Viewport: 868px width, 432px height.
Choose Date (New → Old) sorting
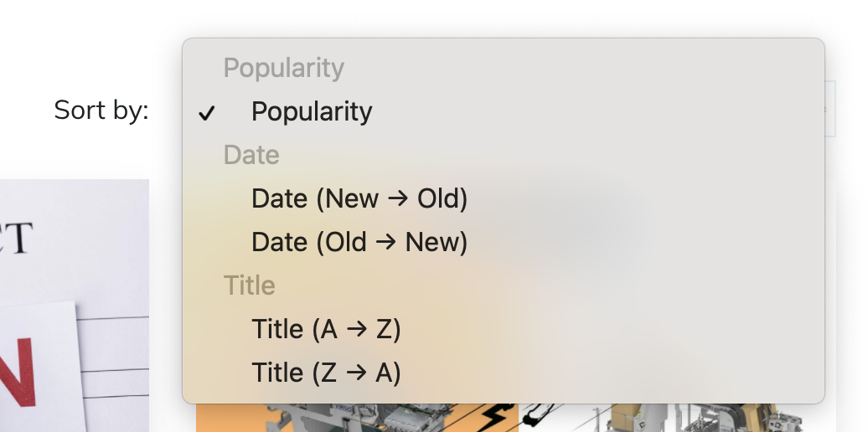(504, 198)
